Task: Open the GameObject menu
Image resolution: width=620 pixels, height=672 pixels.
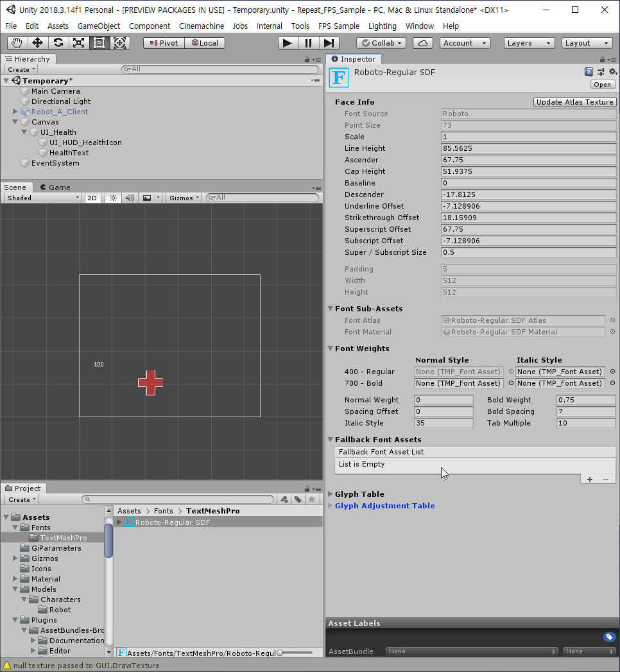Action: (99, 26)
